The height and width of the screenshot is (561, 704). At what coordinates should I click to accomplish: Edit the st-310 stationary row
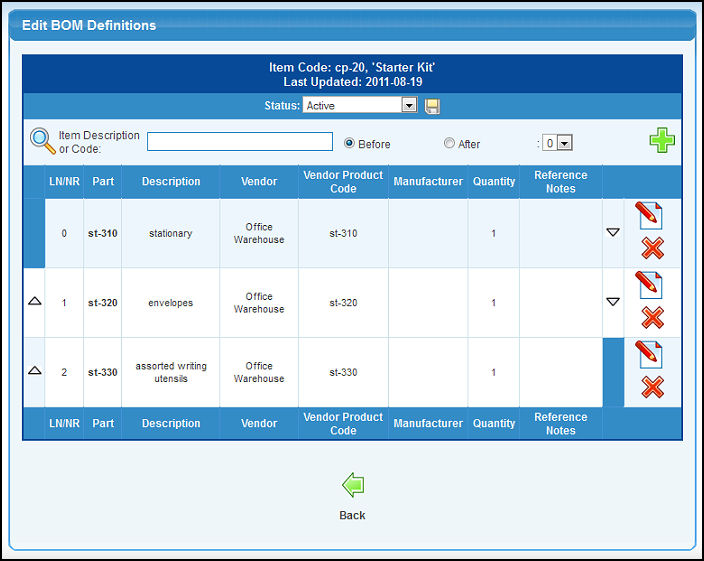649,216
